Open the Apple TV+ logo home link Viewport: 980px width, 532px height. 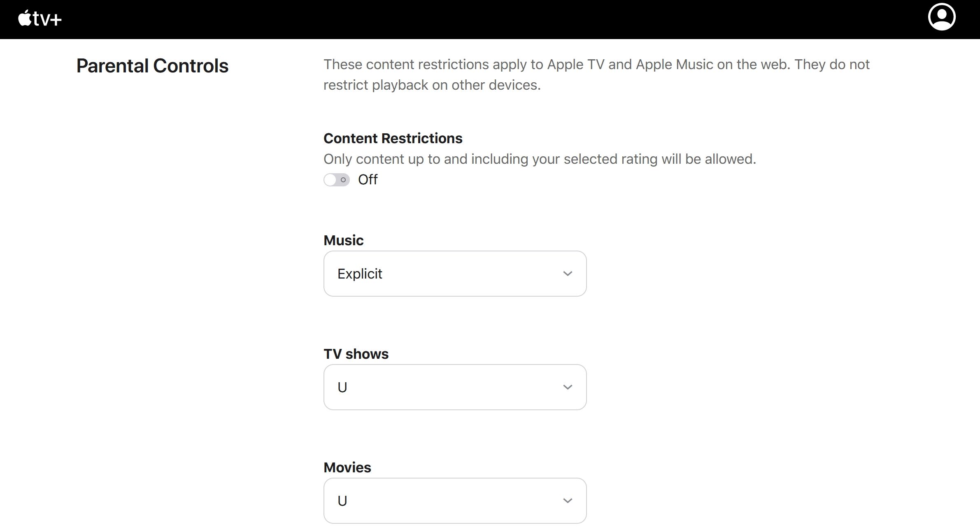40,19
